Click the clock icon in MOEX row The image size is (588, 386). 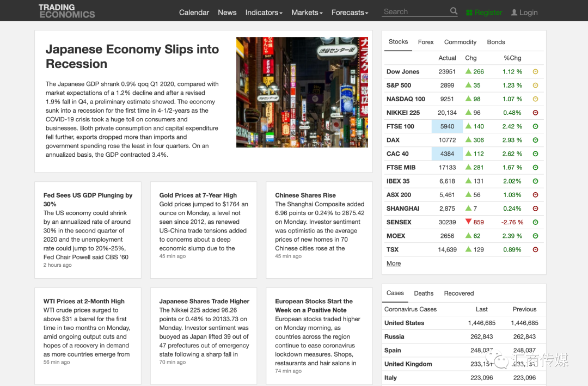click(536, 236)
